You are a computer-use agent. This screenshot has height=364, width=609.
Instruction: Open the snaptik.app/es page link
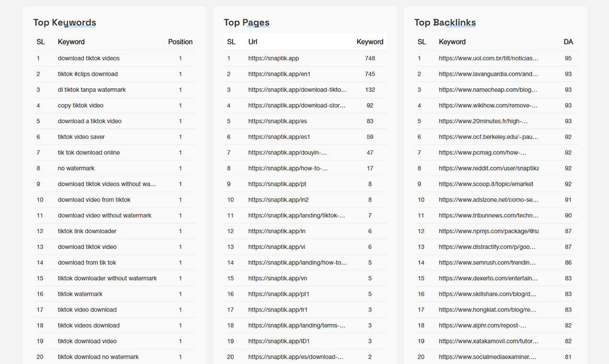[278, 121]
